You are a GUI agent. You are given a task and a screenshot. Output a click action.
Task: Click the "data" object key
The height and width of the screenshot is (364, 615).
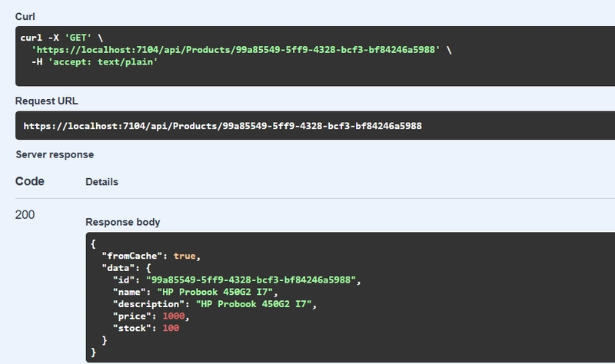point(118,266)
